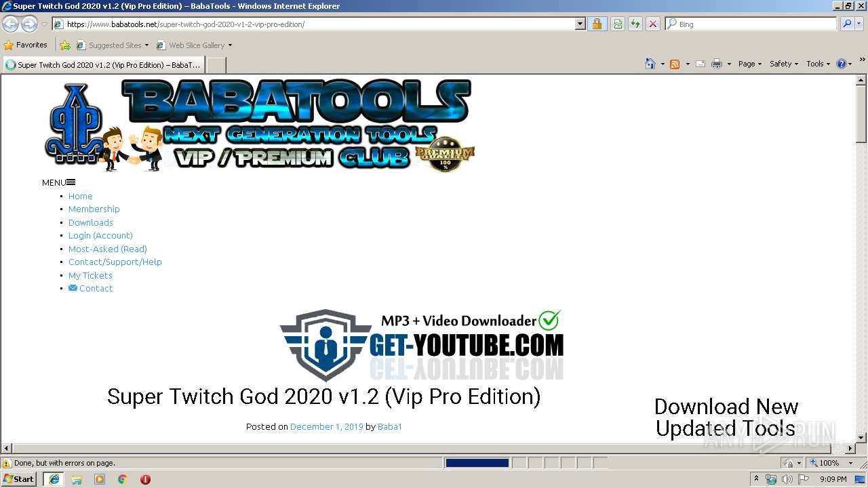868x488 pixels.
Task: Open the Contact envelope link
Action: (x=90, y=288)
